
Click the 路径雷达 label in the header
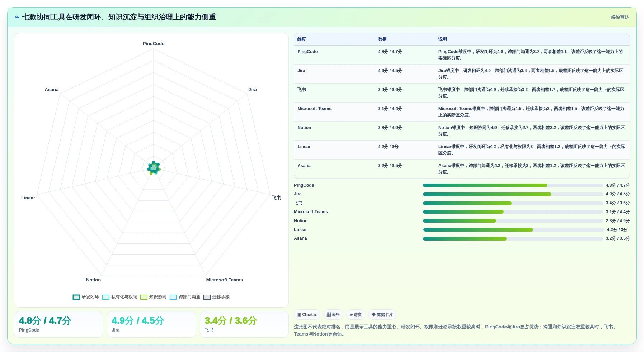(x=620, y=17)
